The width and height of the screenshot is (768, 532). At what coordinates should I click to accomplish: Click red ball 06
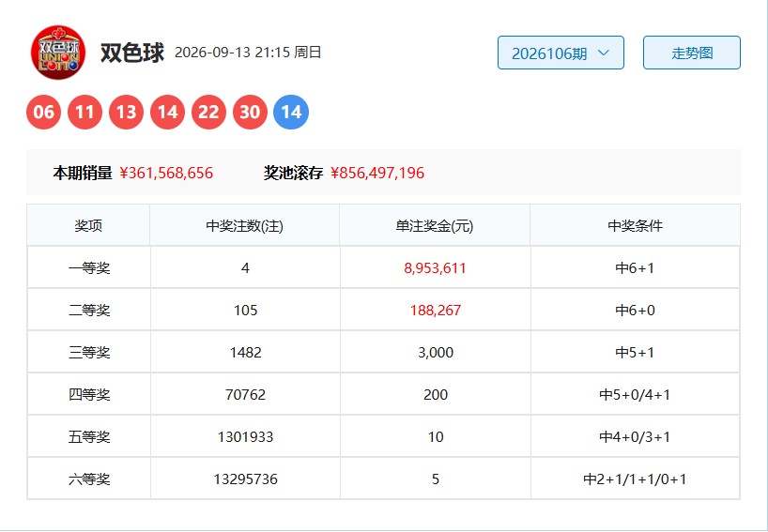coord(43,112)
